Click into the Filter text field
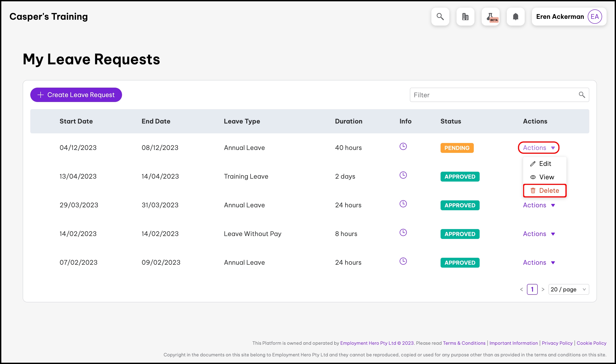 point(491,95)
